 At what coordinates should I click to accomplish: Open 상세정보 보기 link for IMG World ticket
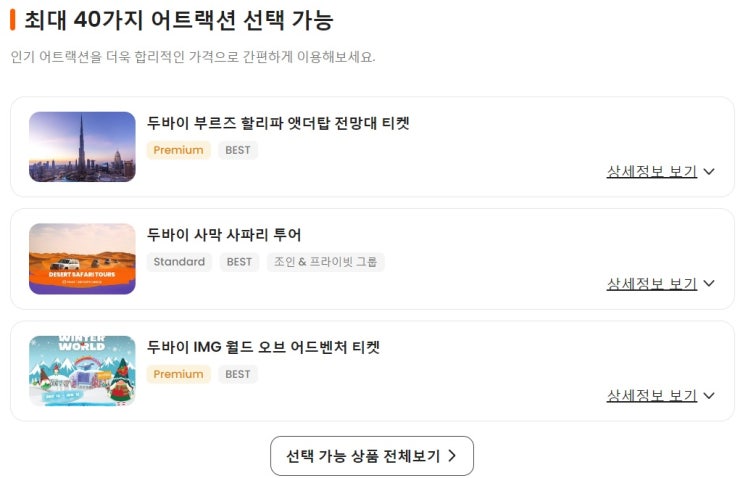click(x=651, y=395)
